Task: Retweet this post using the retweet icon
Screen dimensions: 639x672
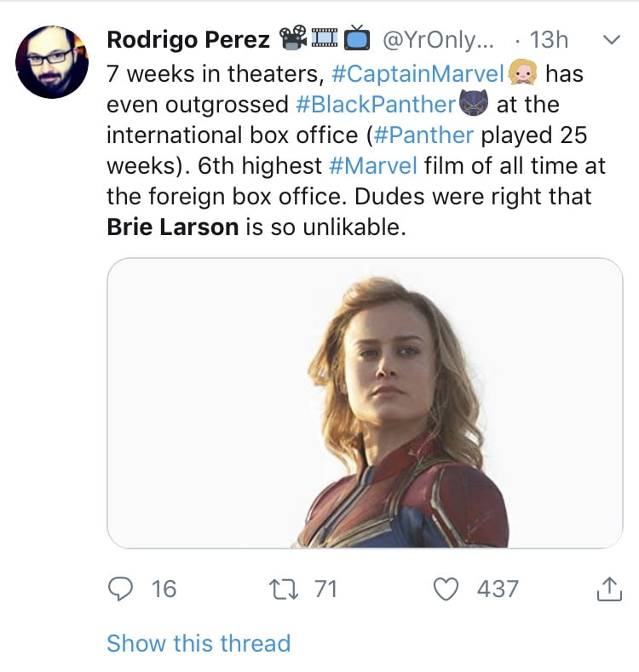Action: tap(281, 589)
